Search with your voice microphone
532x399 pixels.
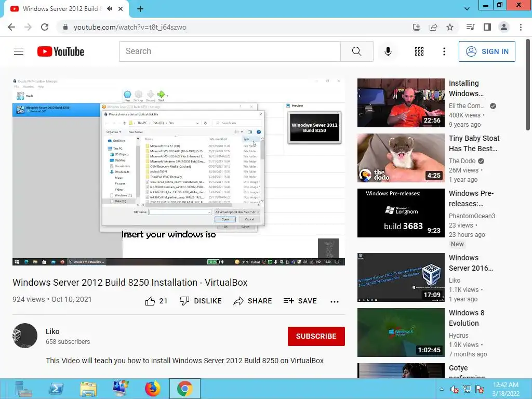pyautogui.click(x=388, y=51)
